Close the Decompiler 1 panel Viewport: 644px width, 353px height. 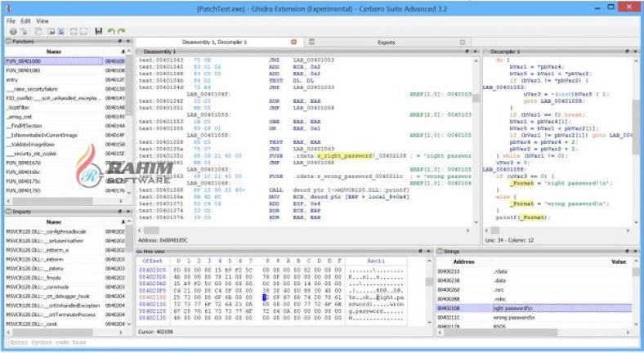tap(636, 51)
